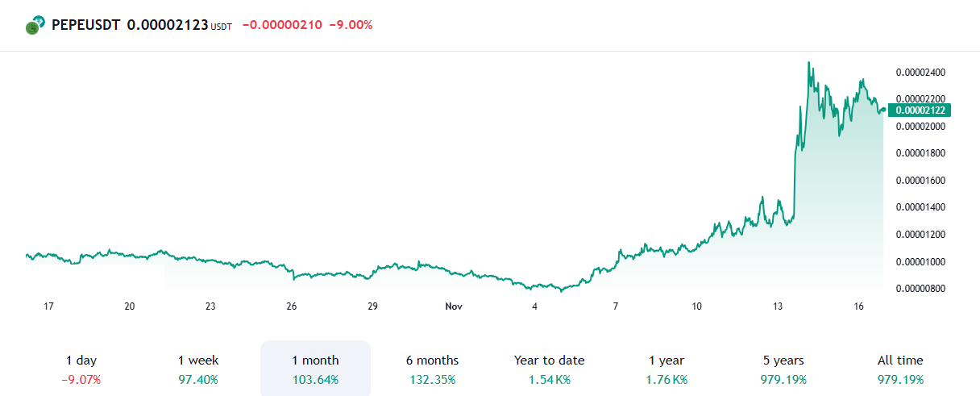
Task: Open the PEPEUSDT symbol link
Action: click(85, 25)
